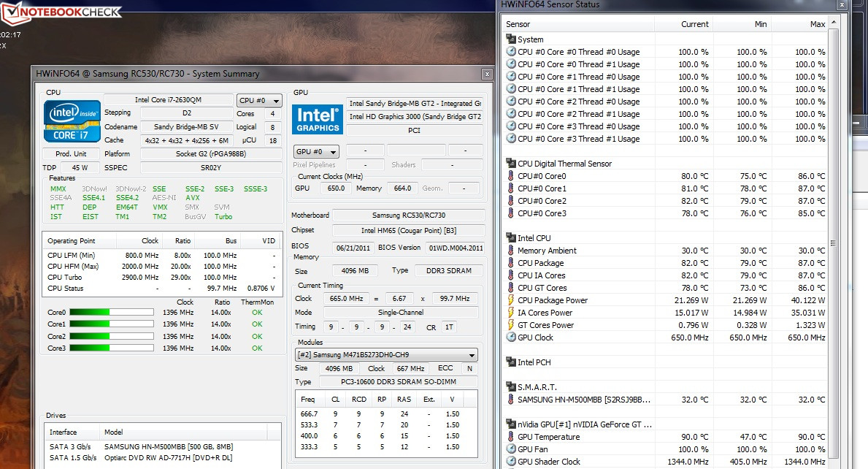Click thermometer icon for CPU#0 Core1
Screen dimensions: 868x469
[511, 188]
